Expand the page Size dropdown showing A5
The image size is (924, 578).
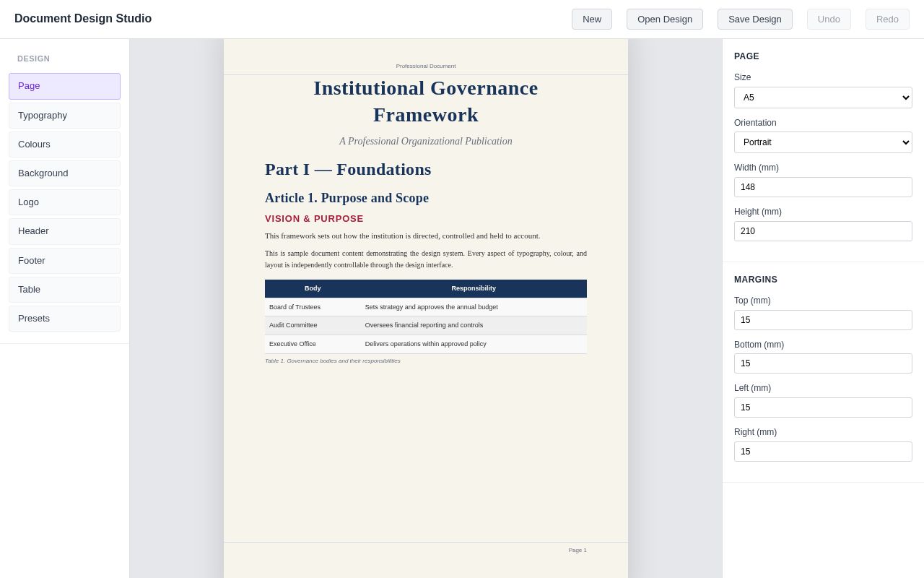pyautogui.click(x=823, y=98)
